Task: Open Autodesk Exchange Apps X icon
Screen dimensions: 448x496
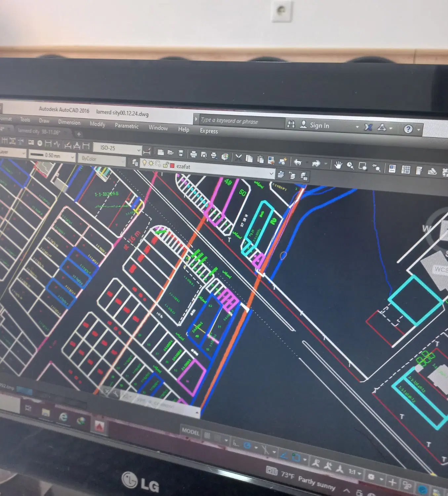Action: click(x=368, y=127)
